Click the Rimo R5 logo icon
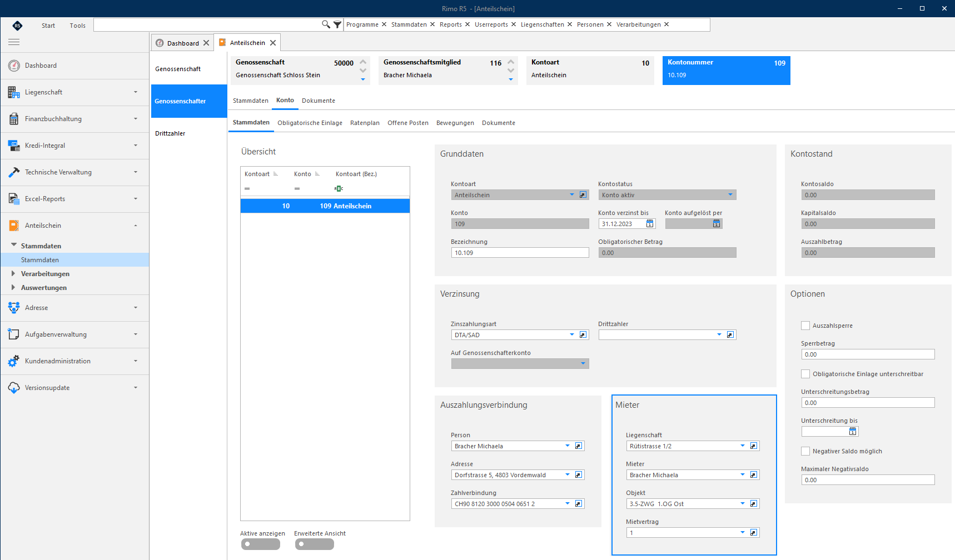Image resolution: width=955 pixels, height=560 pixels. [x=17, y=26]
